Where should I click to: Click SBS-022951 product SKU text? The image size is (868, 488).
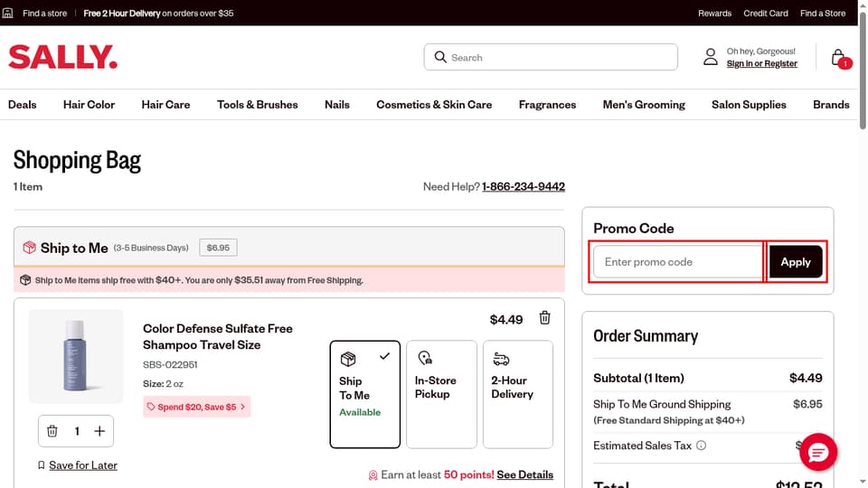pyautogui.click(x=170, y=364)
